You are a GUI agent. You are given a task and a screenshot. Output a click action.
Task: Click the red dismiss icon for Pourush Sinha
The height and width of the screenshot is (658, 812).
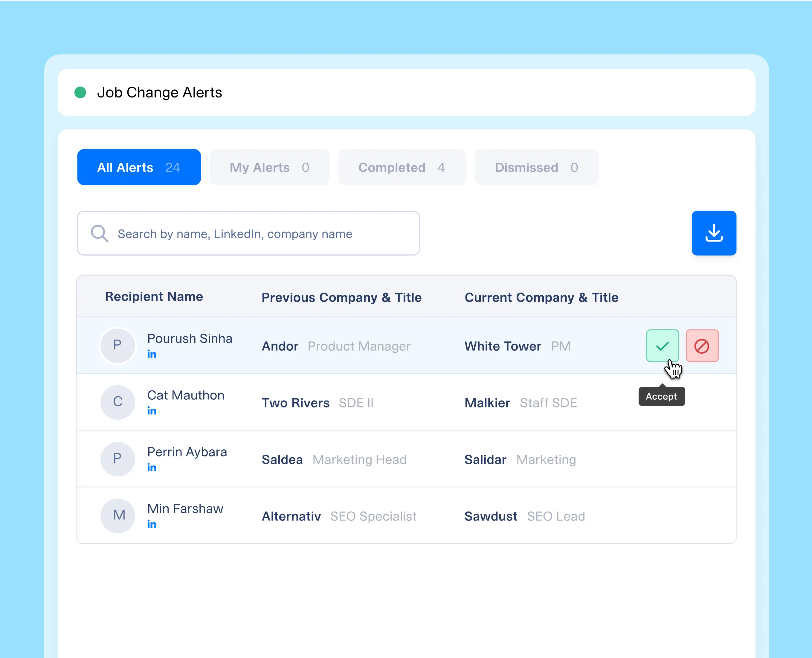tap(702, 346)
